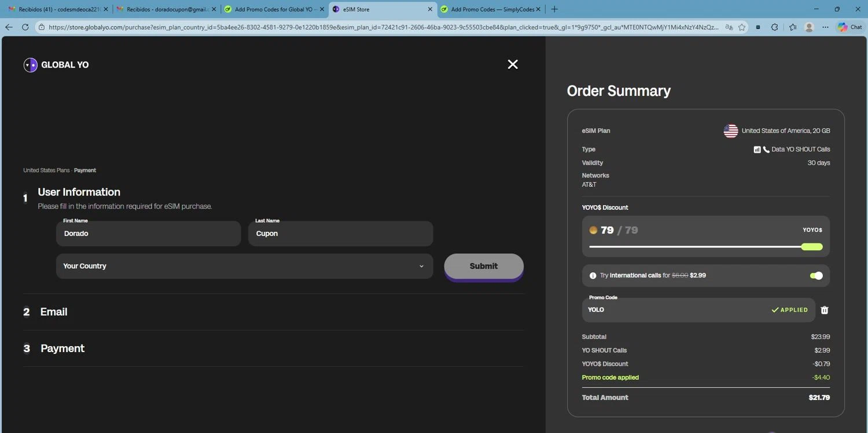This screenshot has height=433, width=868.
Task: Go to United States Plans breadcrumb link
Action: [x=46, y=171]
